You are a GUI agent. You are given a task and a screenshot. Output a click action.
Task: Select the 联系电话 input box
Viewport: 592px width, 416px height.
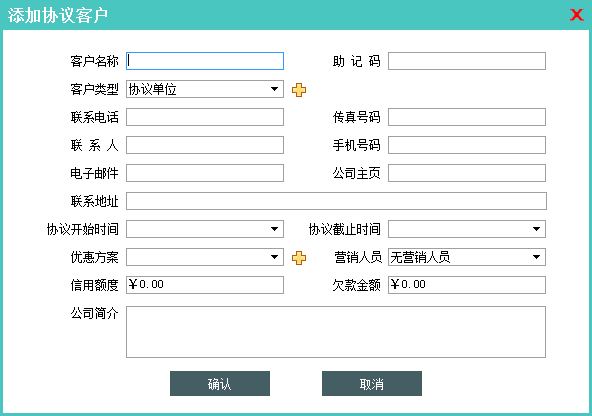pyautogui.click(x=205, y=117)
